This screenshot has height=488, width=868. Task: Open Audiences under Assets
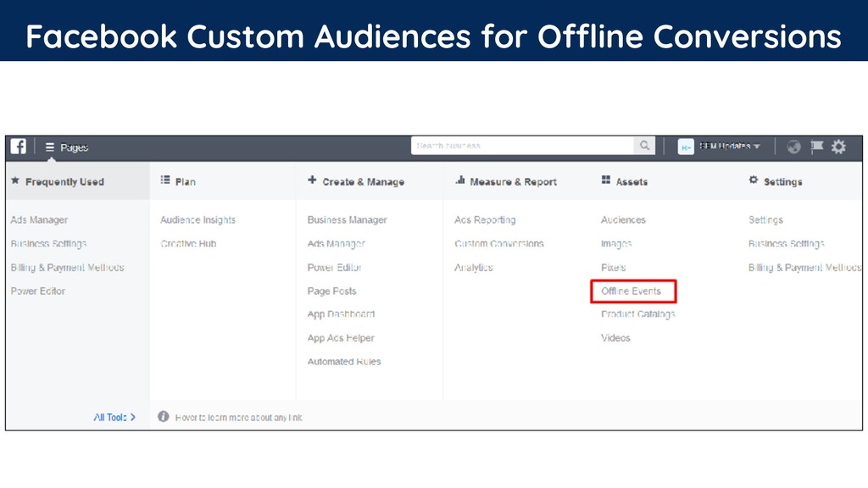click(x=623, y=219)
